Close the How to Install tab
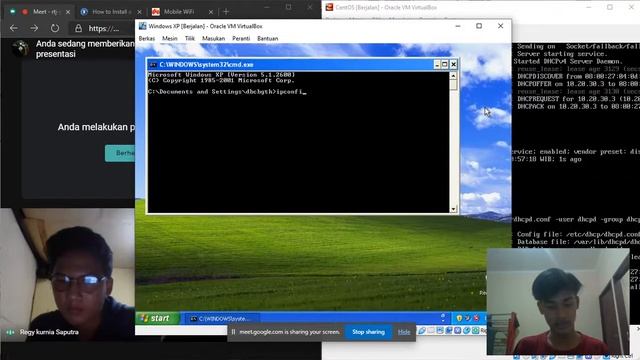The image size is (640, 360). [x=139, y=12]
